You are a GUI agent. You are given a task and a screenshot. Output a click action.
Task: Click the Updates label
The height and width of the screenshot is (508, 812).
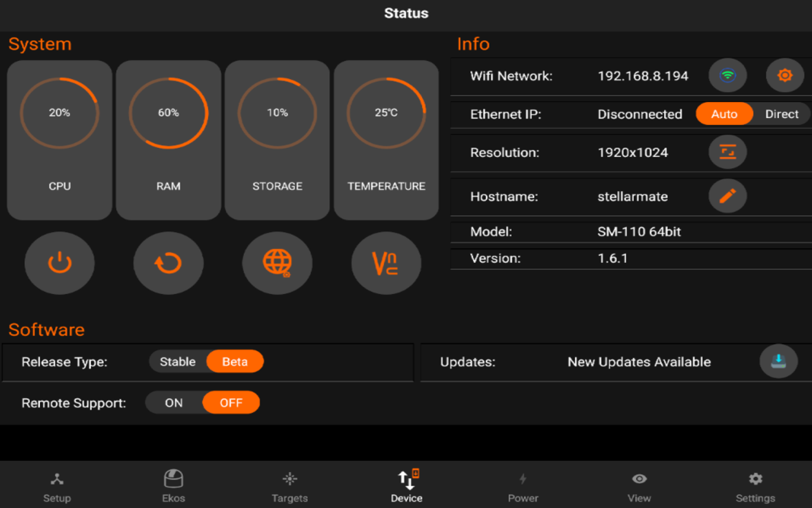click(468, 362)
